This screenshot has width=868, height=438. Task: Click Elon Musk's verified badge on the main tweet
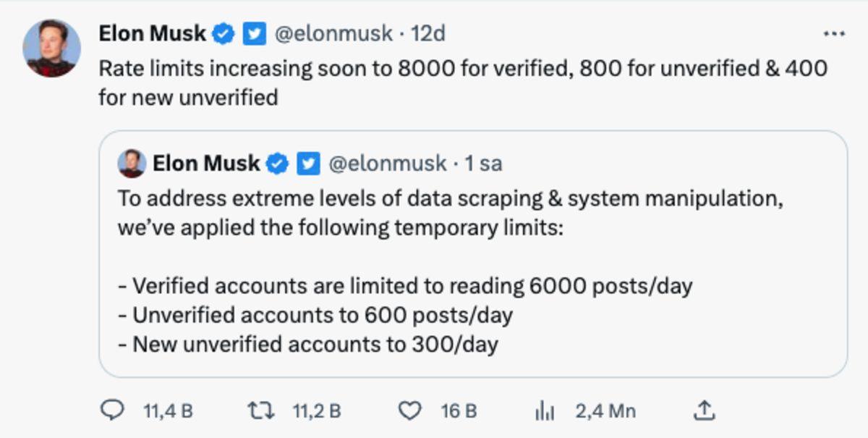222,32
